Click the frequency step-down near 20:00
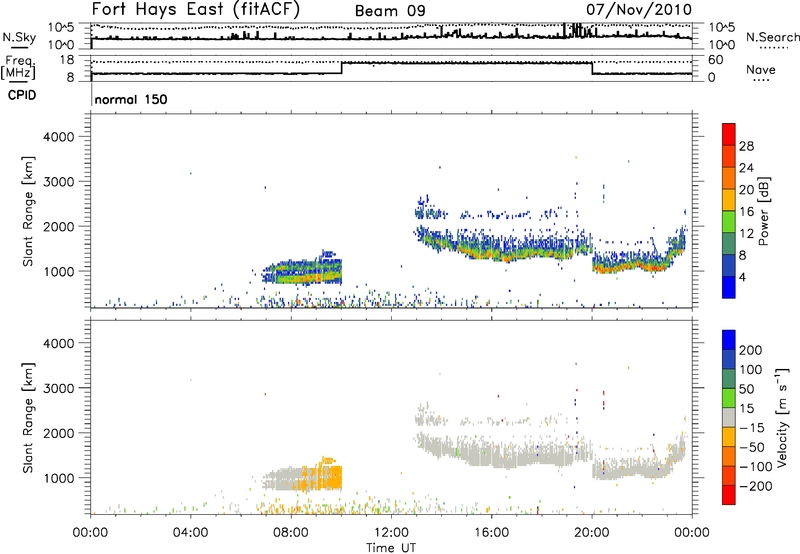This screenshot has width=800, height=554. pos(592,68)
